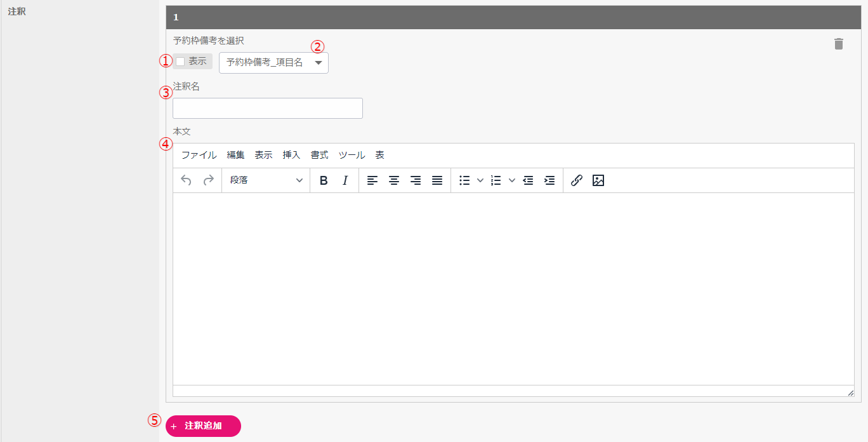Screen dimensions: 868x442
Task: Open the 予約枠備考_項目名 dropdown
Action: pyautogui.click(x=273, y=63)
